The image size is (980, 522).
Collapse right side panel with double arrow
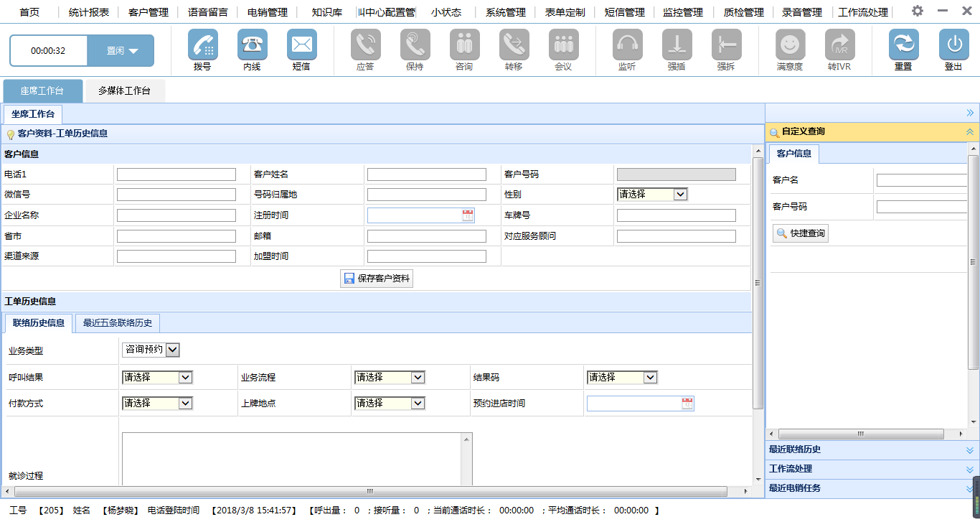(x=970, y=113)
